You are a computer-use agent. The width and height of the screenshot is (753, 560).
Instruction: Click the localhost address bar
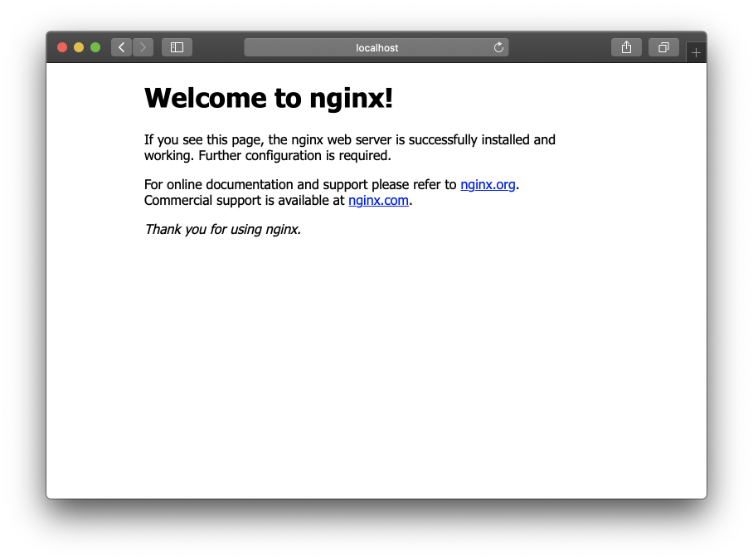pos(376,47)
